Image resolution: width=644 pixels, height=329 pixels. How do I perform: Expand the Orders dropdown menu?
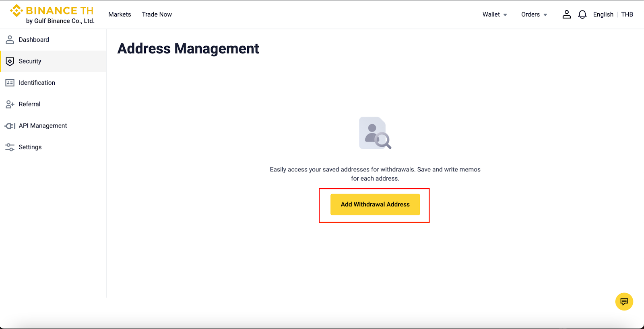(534, 14)
